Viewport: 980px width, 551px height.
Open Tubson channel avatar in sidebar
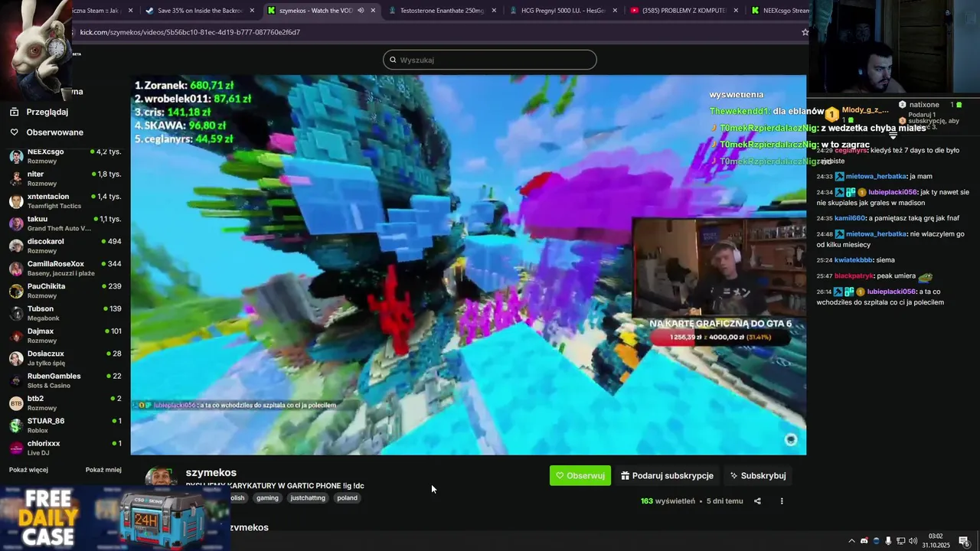16,313
